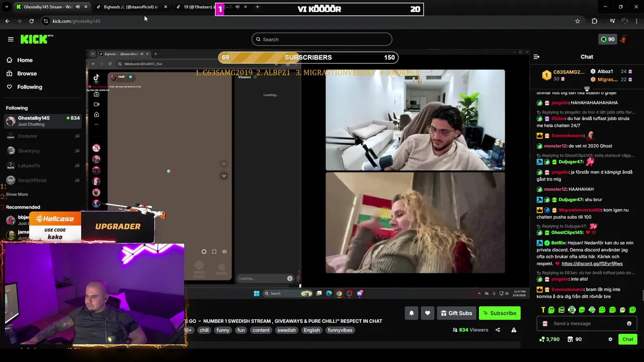Expand Show More followed channels
Image resolution: width=644 pixels, height=362 pixels.
point(17,194)
